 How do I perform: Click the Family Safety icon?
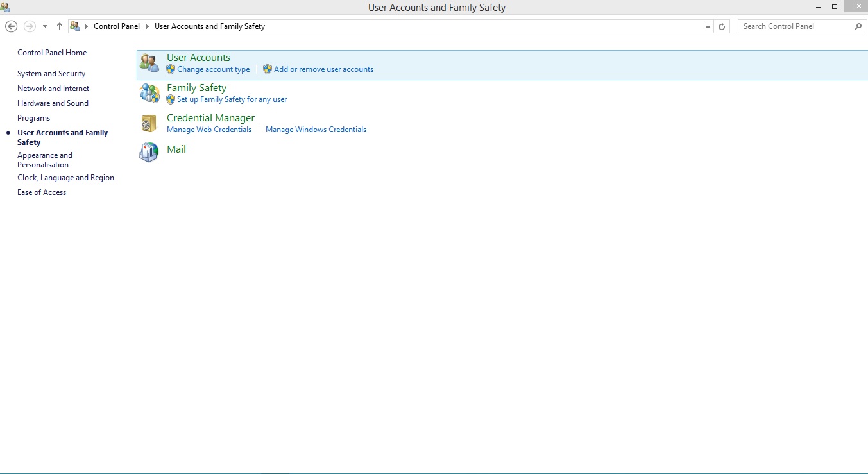click(x=149, y=93)
